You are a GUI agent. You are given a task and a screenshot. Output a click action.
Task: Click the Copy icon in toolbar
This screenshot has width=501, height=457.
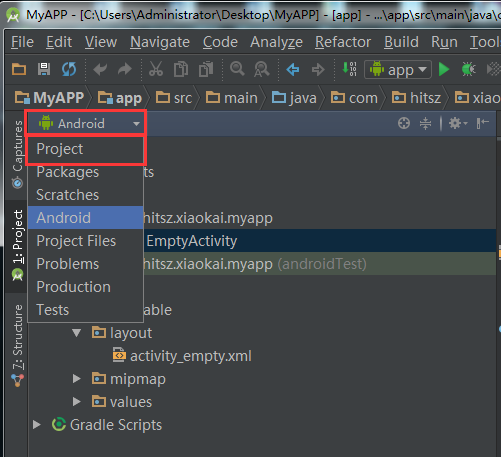point(181,69)
